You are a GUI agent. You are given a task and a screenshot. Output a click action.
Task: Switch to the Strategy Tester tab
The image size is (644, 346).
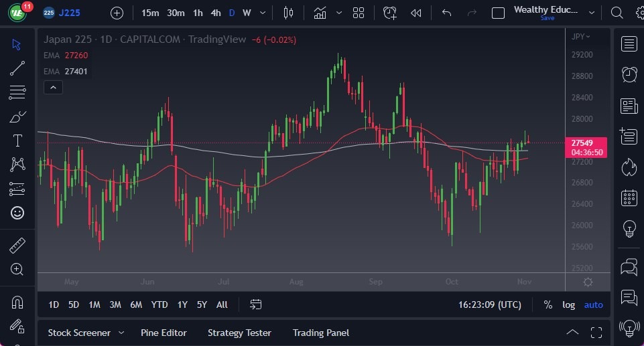tap(239, 333)
